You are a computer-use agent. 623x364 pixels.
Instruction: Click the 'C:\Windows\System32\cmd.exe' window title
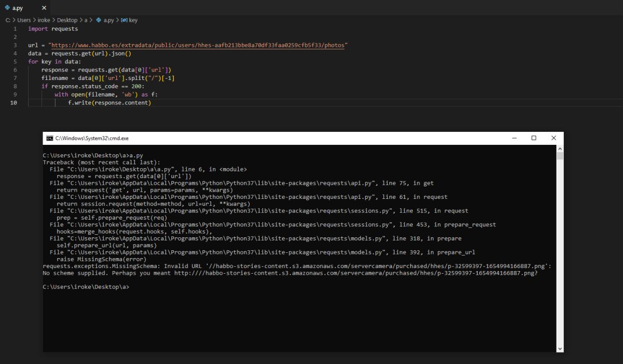(92, 138)
